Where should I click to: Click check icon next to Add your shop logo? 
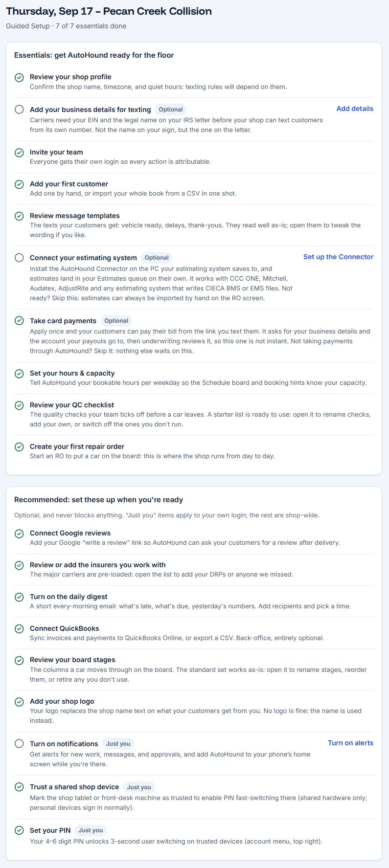coord(19,702)
